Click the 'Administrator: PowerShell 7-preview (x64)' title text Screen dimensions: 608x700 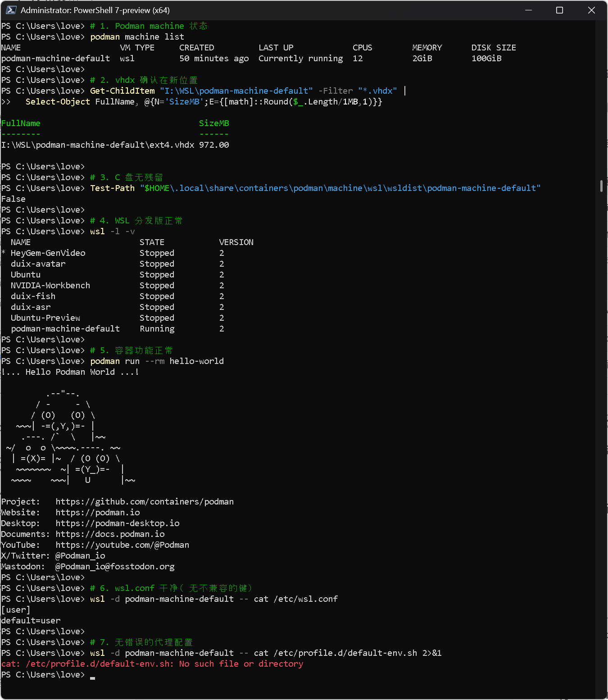pyautogui.click(x=95, y=10)
